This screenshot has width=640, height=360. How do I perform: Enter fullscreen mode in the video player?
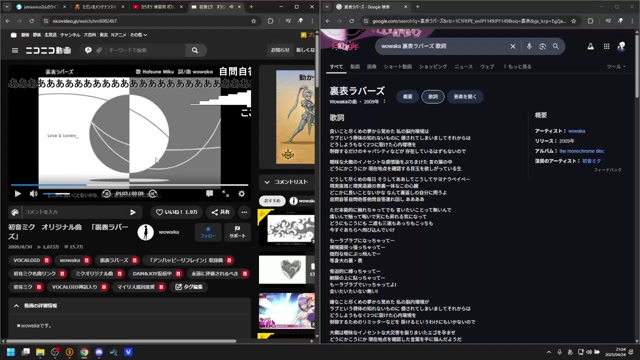(x=226, y=194)
